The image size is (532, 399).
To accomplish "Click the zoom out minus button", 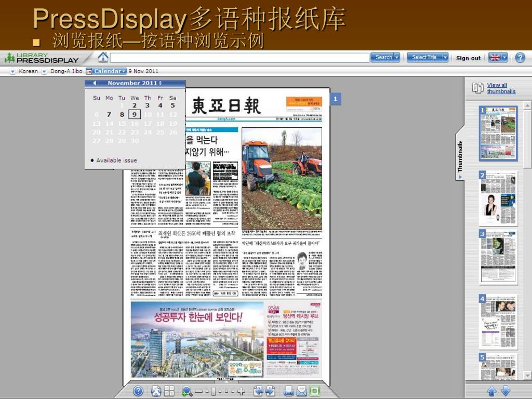I will click(x=198, y=392).
